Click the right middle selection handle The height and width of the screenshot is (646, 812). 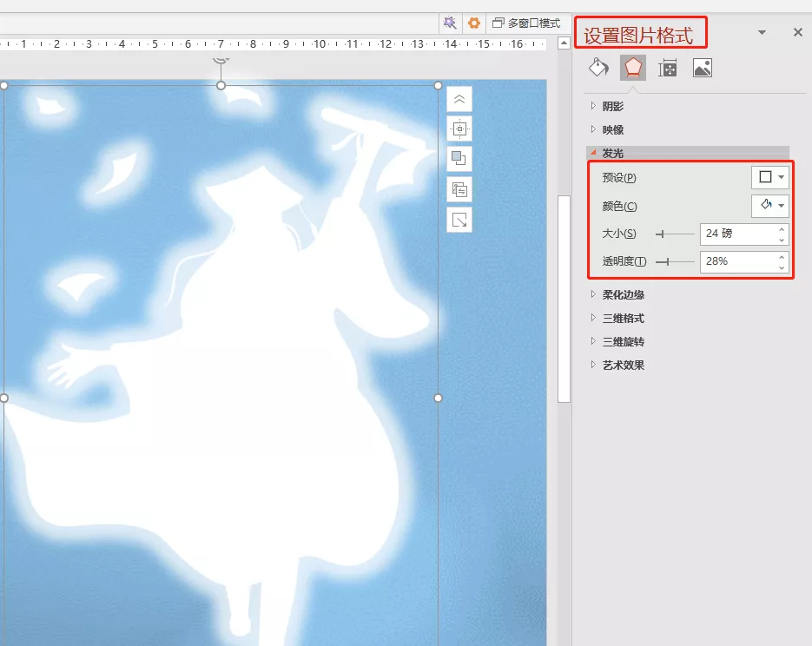tap(438, 398)
